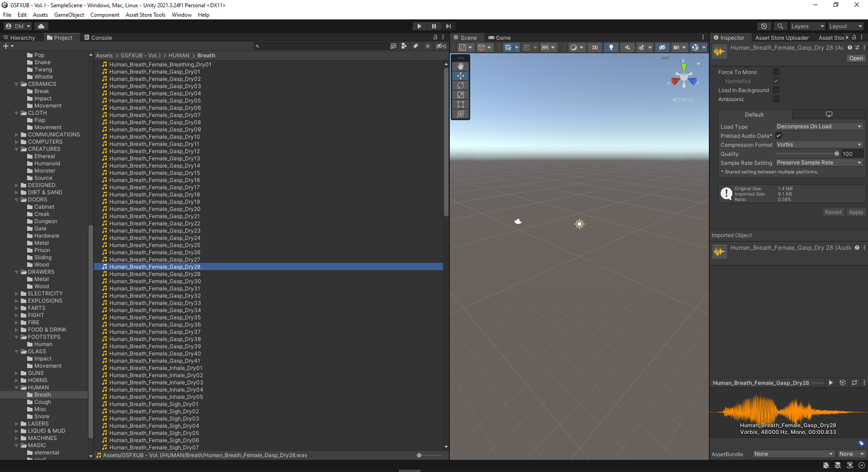
Task: Select the Hand view tool
Action: click(461, 66)
